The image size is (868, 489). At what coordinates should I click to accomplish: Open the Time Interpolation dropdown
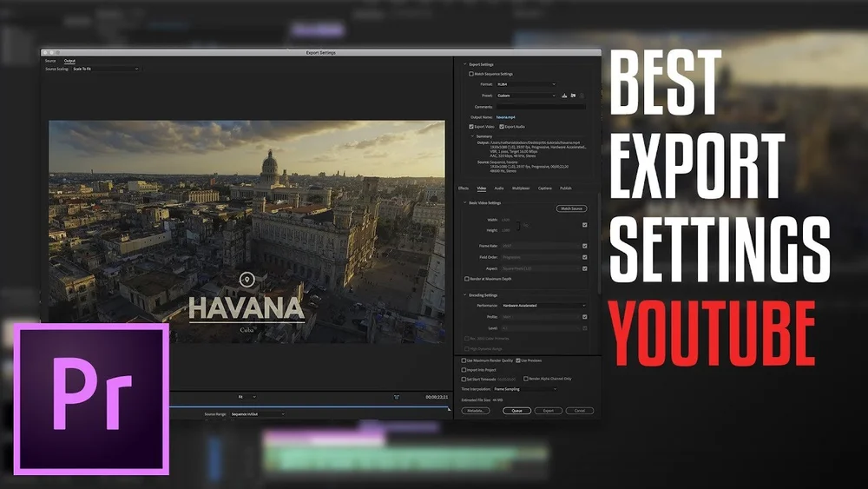point(525,389)
